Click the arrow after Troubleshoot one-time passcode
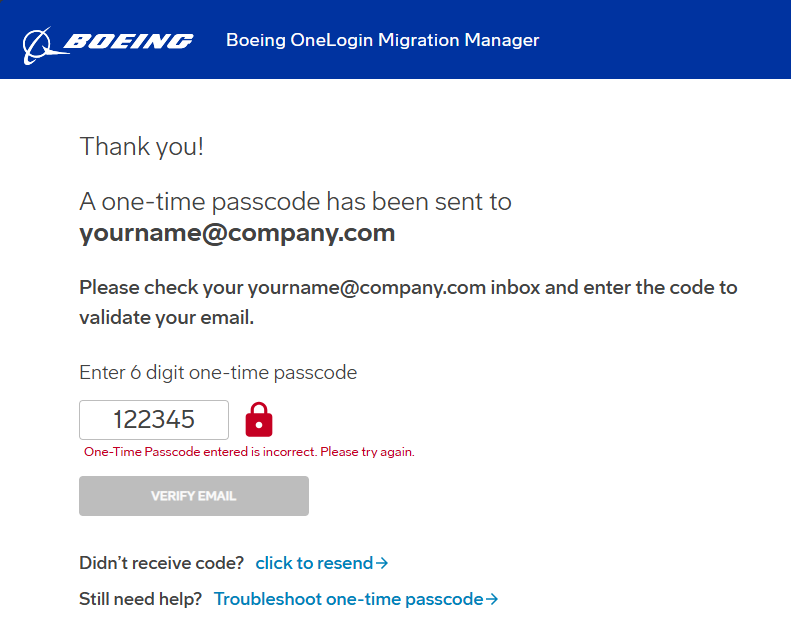Screen dimensions: 791x638 492,599
